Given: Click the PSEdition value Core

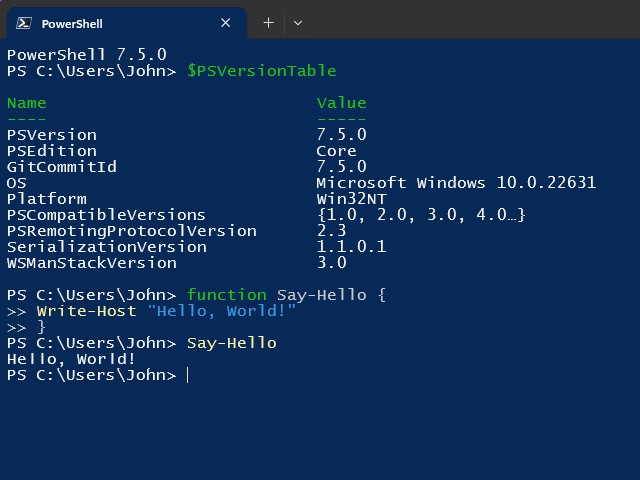Looking at the screenshot, I should (x=336, y=151).
